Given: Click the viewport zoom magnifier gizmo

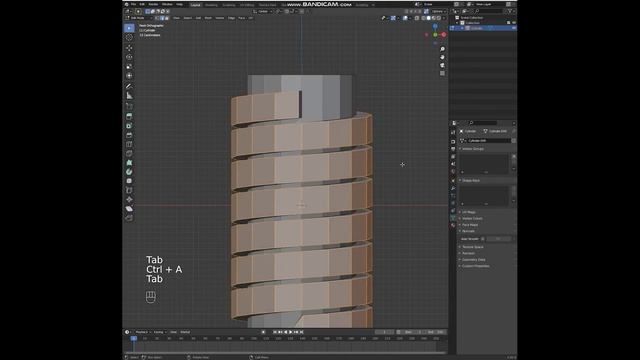Looking at the screenshot, I should 442,49.
